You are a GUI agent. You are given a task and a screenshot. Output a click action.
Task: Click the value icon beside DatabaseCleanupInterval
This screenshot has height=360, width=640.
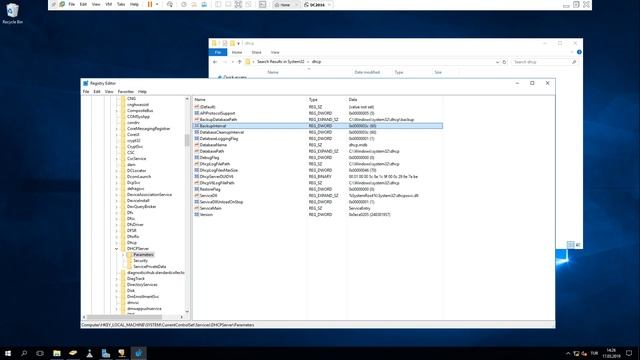click(197, 132)
